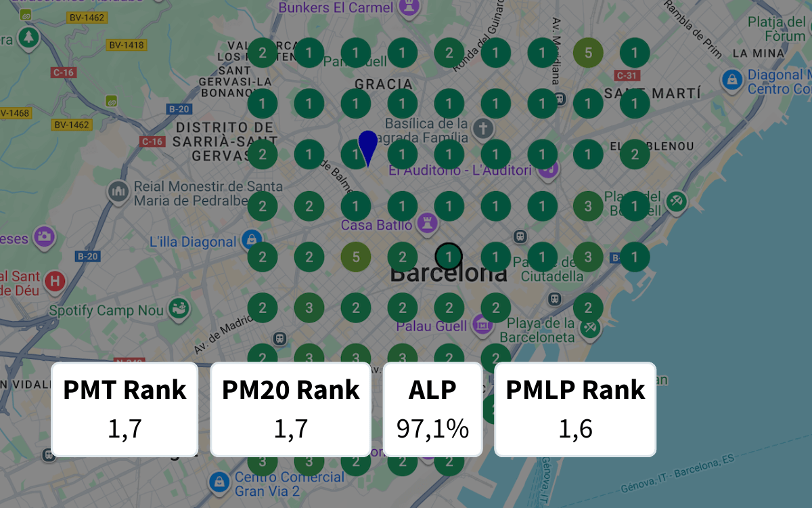
Task: Click the Bunkers El Carmel map label
Action: pyautogui.click(x=336, y=7)
